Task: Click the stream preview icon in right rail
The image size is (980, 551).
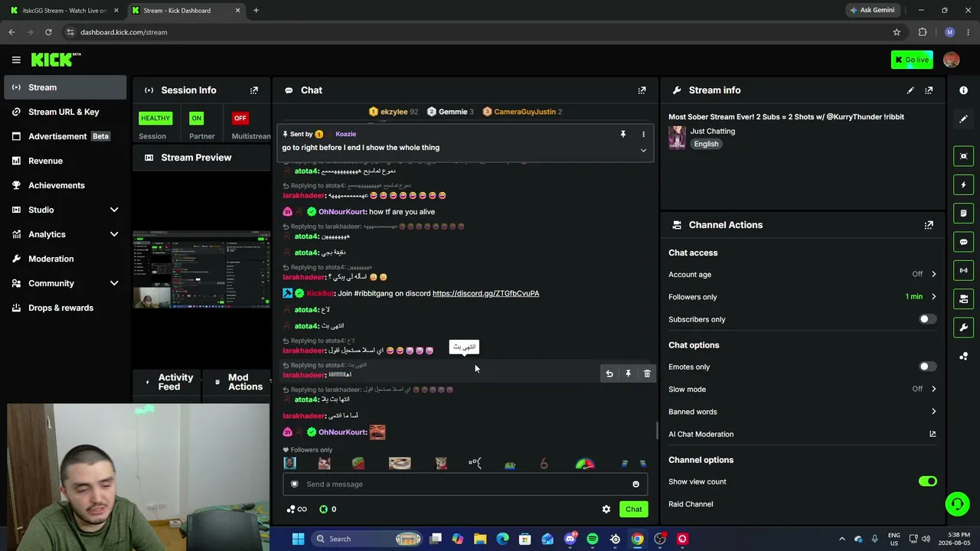Action: pos(963,156)
